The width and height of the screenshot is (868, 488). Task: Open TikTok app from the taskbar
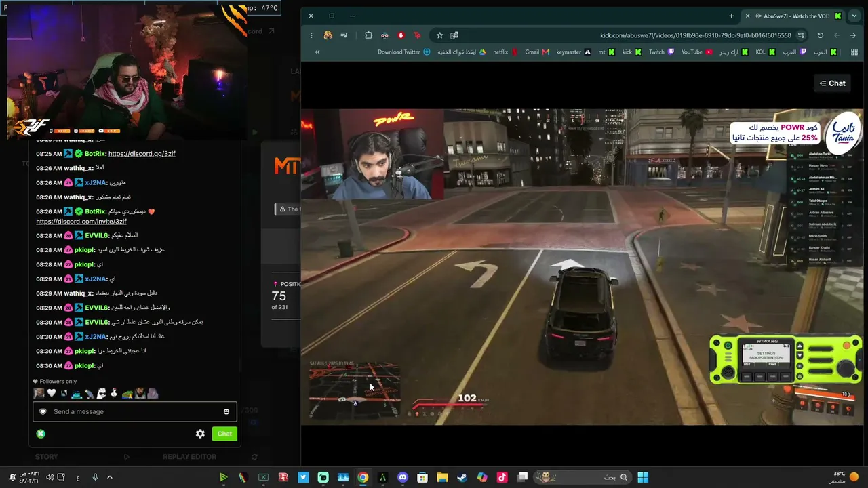[x=502, y=477]
